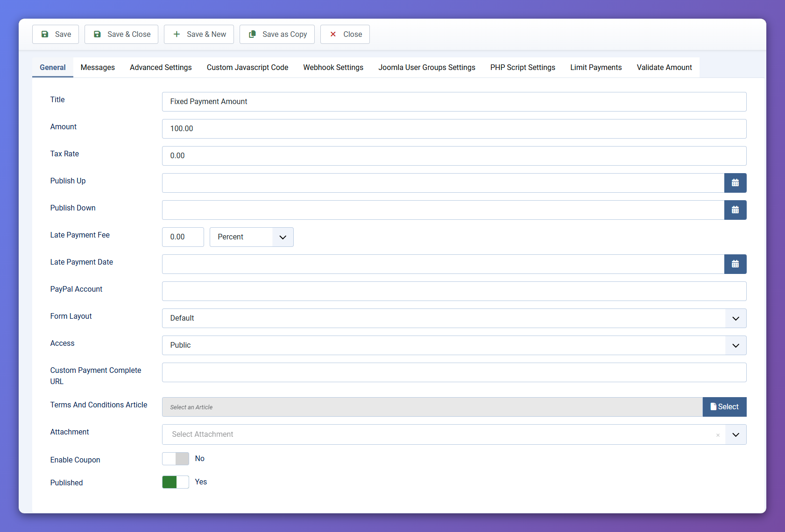The width and height of the screenshot is (785, 532).
Task: Click the Save & Close disk icon
Action: point(97,34)
